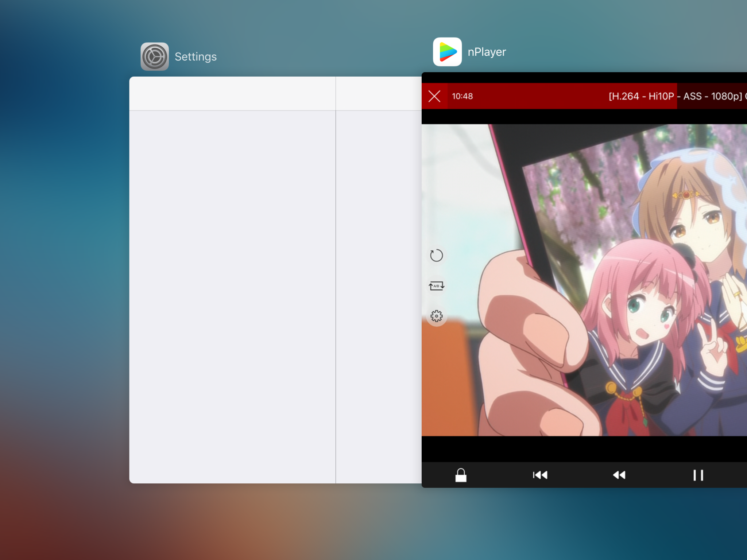The width and height of the screenshot is (747, 560).
Task: Open the Settings card right detail pane
Action: pos(379,292)
